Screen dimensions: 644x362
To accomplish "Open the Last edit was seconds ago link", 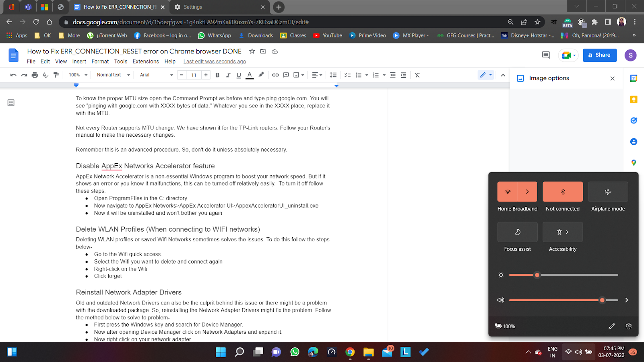I will click(x=215, y=62).
